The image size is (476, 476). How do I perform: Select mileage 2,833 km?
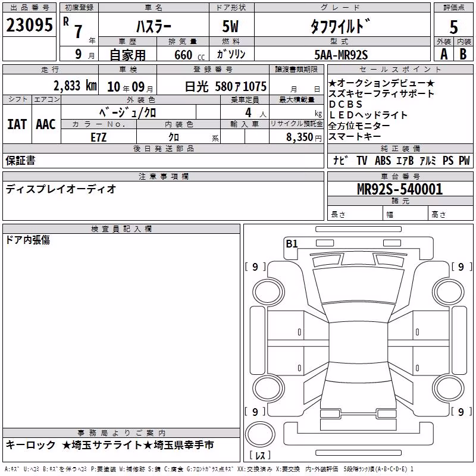75,86
